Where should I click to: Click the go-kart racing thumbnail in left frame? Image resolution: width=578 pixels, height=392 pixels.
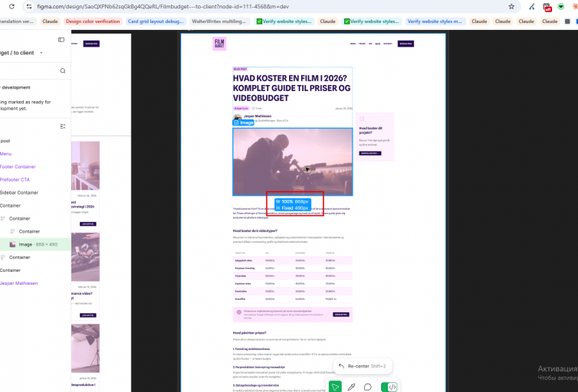coord(86,257)
